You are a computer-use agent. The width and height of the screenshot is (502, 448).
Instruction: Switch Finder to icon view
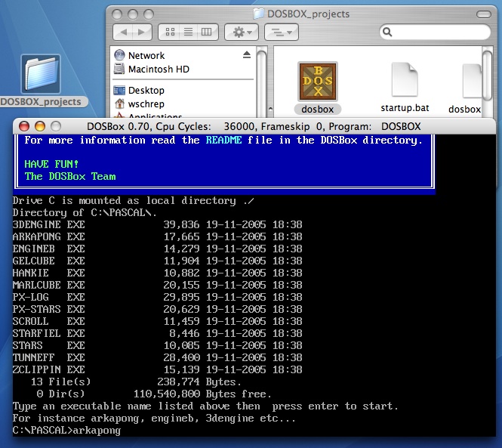pyautogui.click(x=170, y=32)
